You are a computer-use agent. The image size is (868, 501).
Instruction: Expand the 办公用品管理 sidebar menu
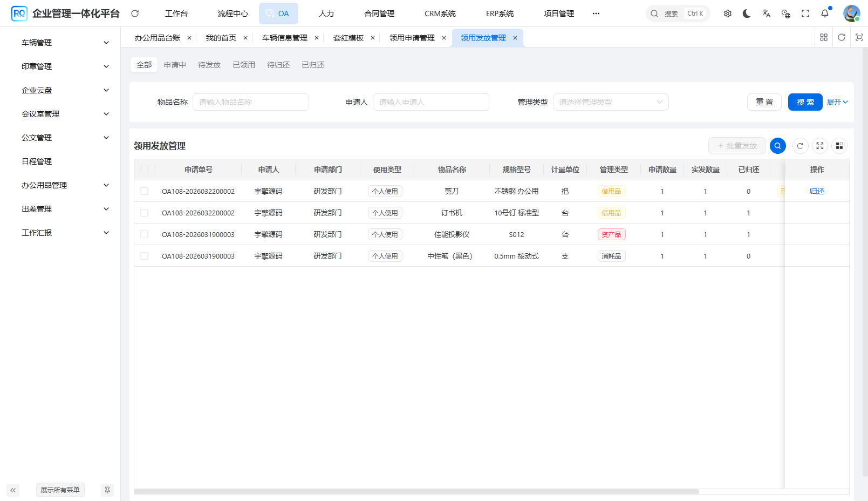point(65,185)
